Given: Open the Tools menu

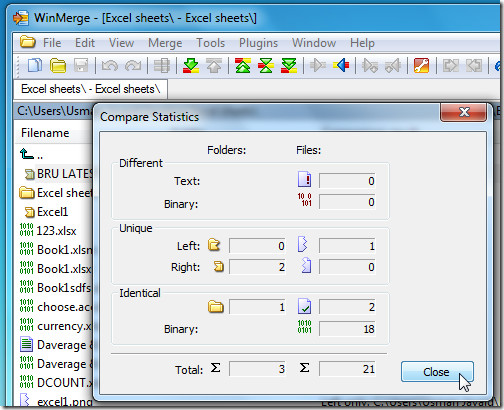Looking at the screenshot, I should click(x=210, y=43).
